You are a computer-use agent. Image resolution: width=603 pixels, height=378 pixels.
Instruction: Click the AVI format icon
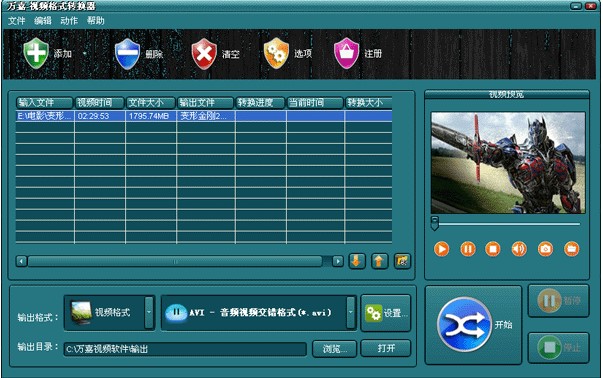176,313
